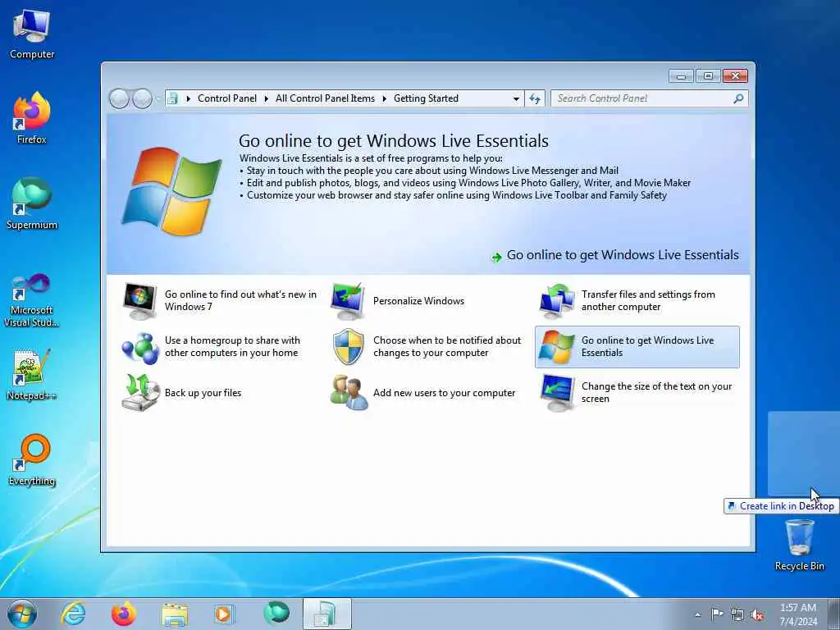Expand the arrow before Control Panel breadcrumb
The width and height of the screenshot is (840, 630).
pyautogui.click(x=188, y=98)
